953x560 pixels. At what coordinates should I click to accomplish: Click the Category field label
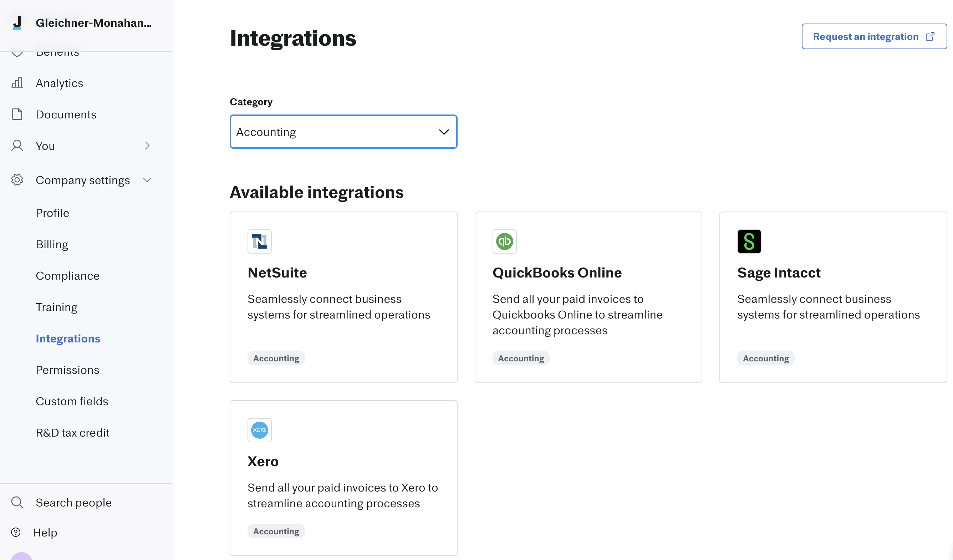251,102
